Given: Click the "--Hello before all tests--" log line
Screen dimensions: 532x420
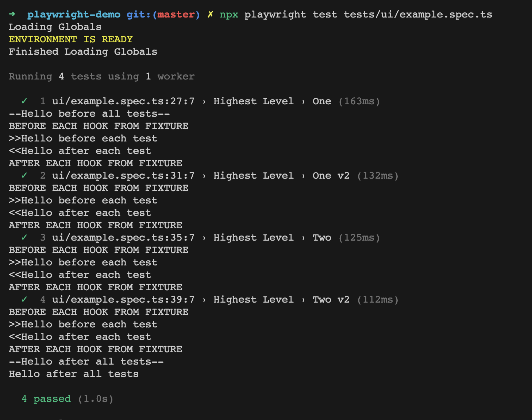Looking at the screenshot, I should tap(89, 113).
